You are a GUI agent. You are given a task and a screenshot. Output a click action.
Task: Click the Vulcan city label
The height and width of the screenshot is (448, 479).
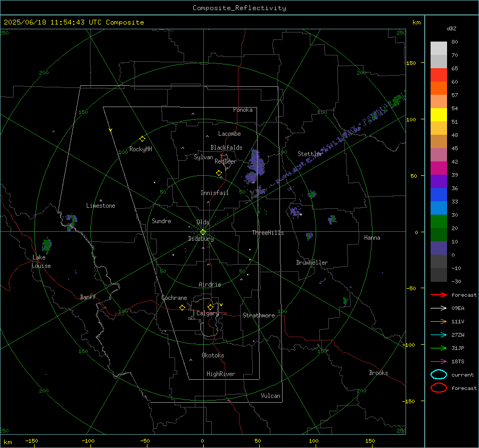point(270,396)
